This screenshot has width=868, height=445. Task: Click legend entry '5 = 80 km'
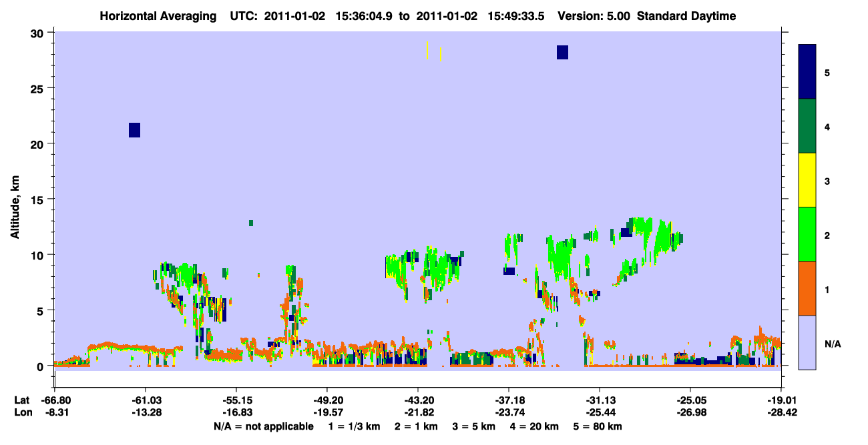pos(599,426)
